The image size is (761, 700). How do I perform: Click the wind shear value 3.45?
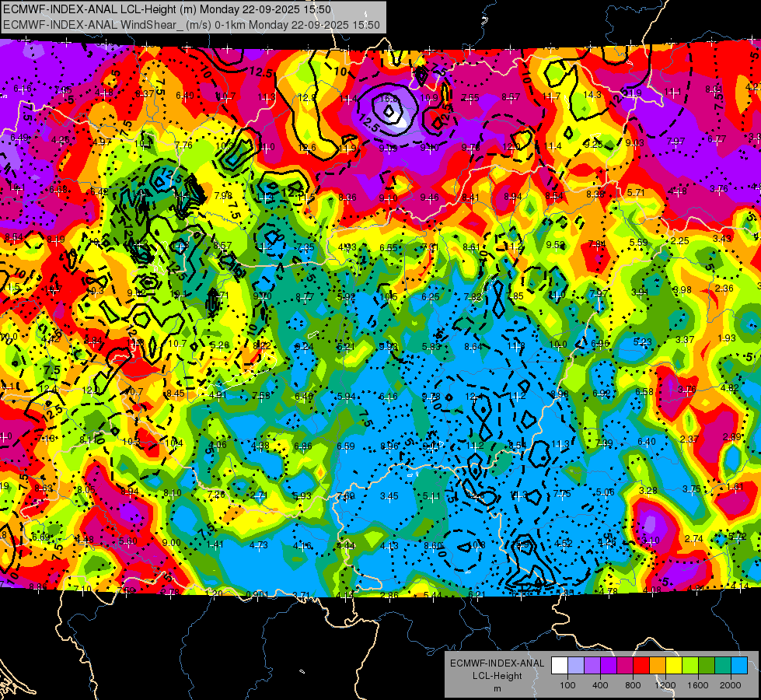point(389,496)
